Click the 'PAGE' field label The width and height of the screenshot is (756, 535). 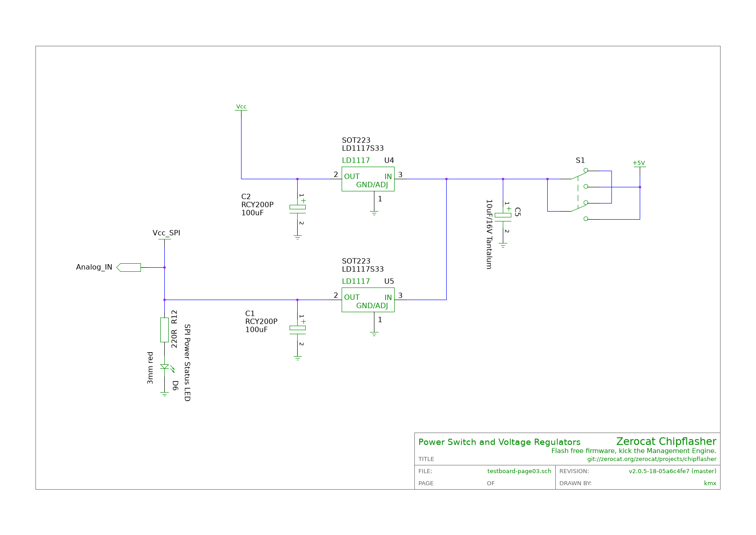click(x=426, y=483)
